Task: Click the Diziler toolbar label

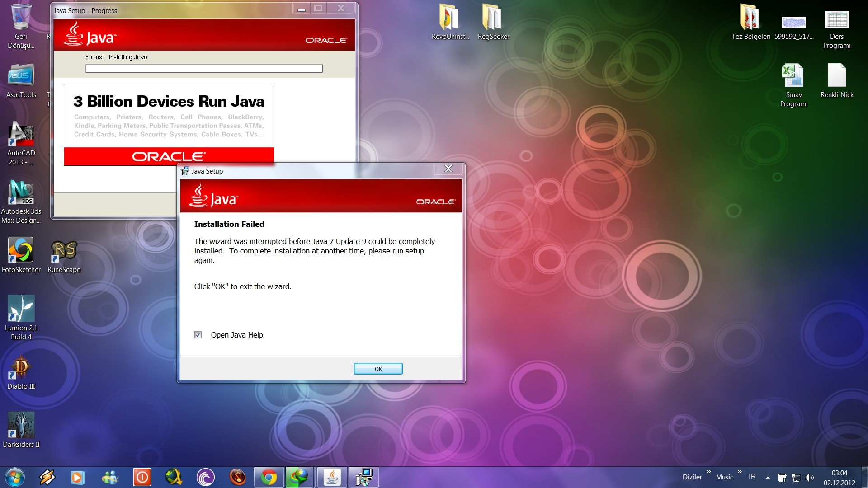Action: point(692,477)
